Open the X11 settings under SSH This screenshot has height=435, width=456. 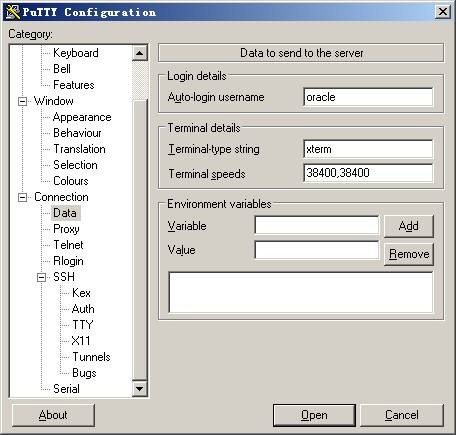(81, 341)
